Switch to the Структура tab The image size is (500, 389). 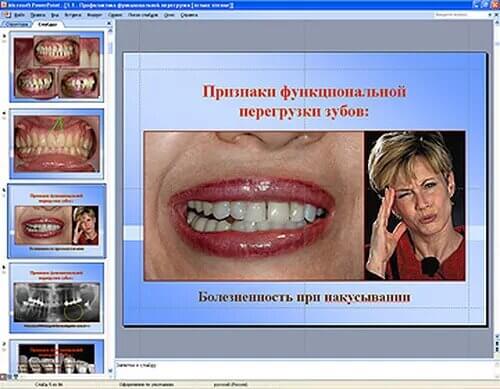click(x=16, y=24)
